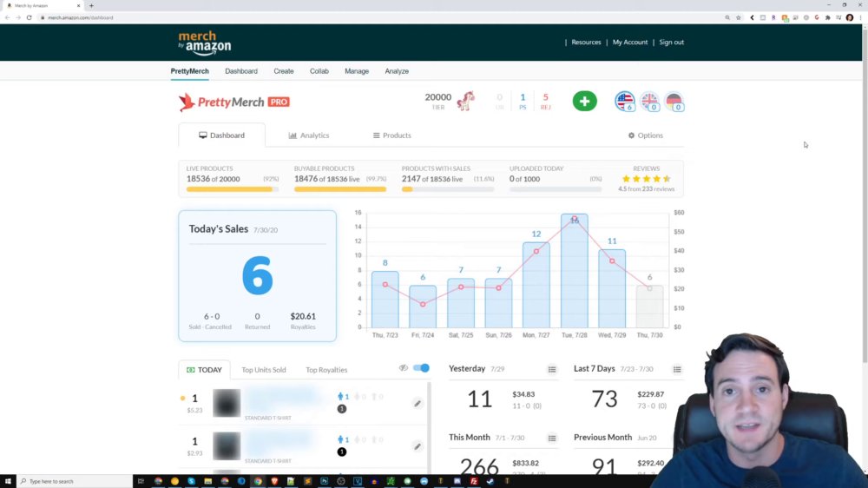
Task: Click the Today's Sales card
Action: [258, 276]
